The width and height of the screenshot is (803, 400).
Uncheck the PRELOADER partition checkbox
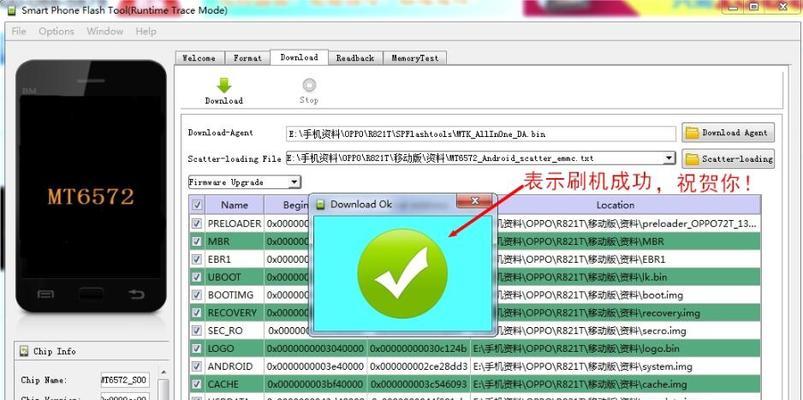coord(197,224)
